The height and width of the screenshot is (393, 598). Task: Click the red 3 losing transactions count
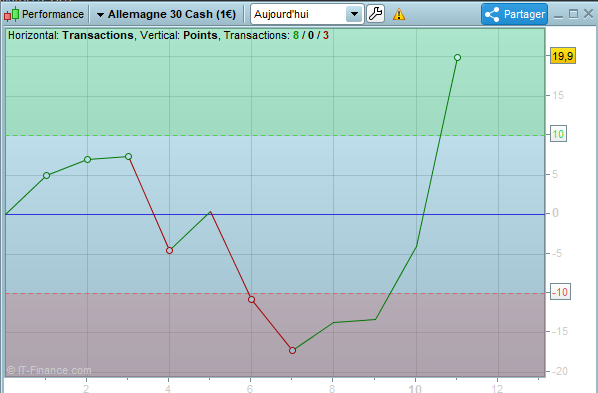(x=326, y=35)
